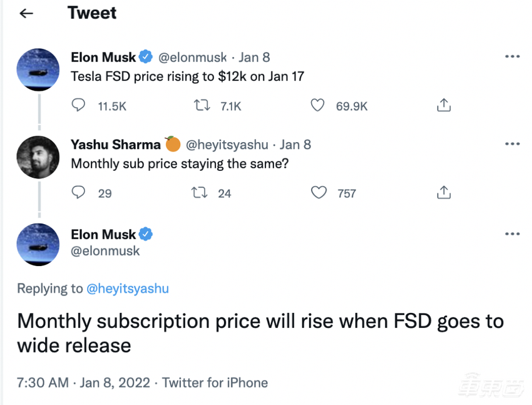Open more options on main Elon reply
This screenshot has height=405, width=532.
513,234
